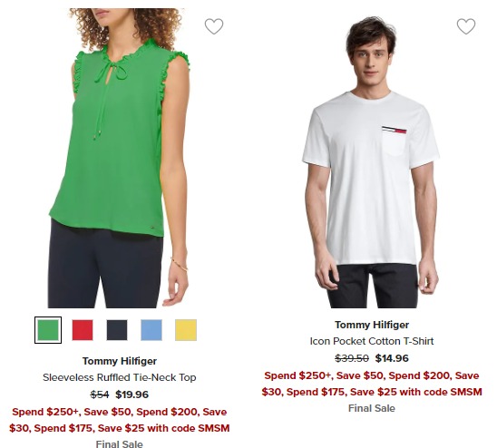Open Sleeveless Ruffled Tie-Neck Top link
The height and width of the screenshot is (448, 497).
point(120,377)
